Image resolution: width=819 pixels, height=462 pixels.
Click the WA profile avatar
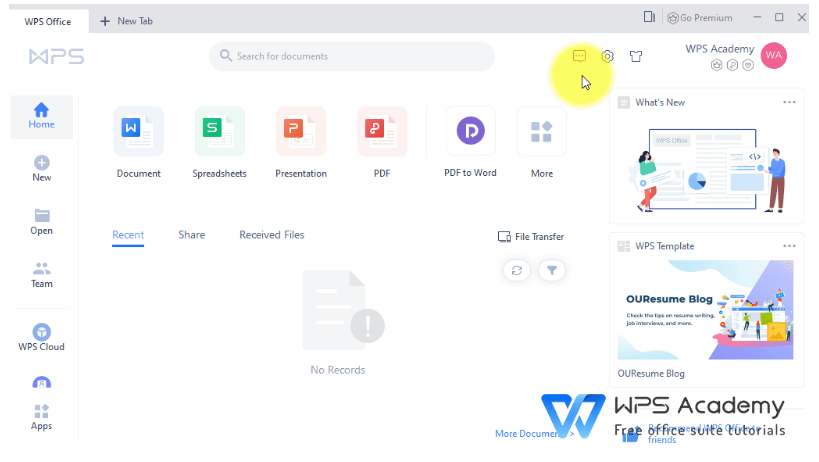[x=774, y=55]
